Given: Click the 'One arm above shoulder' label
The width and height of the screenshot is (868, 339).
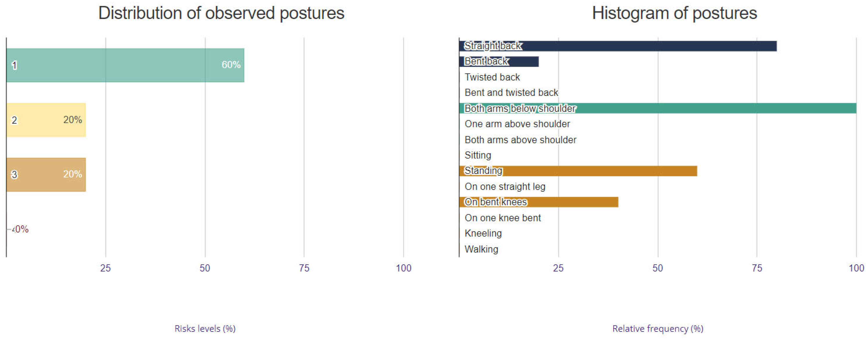Looking at the screenshot, I should [517, 124].
